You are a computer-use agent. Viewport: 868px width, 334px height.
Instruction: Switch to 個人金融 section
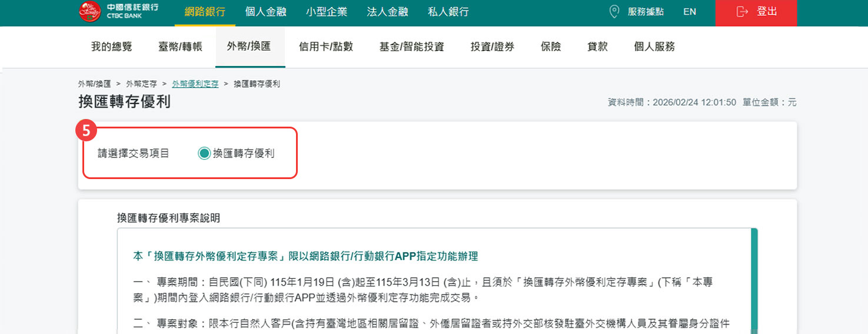pos(265,12)
